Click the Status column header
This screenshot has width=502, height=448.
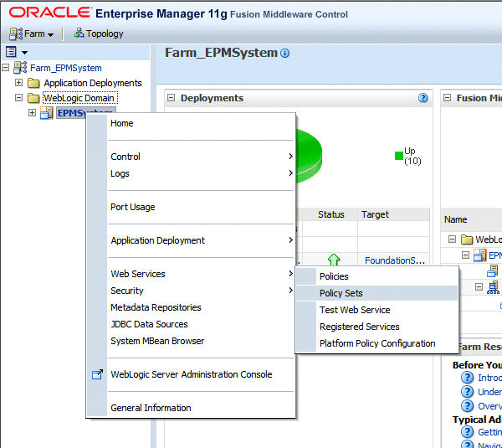click(x=331, y=214)
